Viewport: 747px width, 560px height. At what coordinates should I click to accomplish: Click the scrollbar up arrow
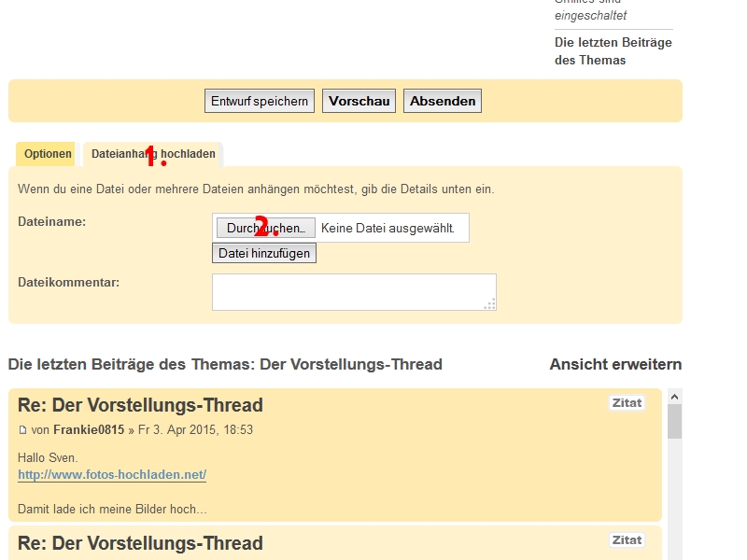pos(674,396)
